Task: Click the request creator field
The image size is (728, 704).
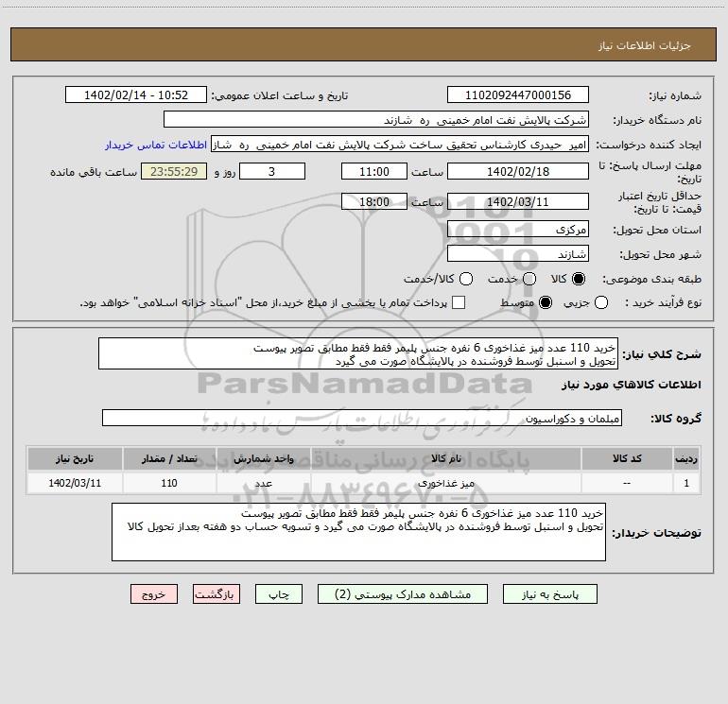Action: coord(400,144)
